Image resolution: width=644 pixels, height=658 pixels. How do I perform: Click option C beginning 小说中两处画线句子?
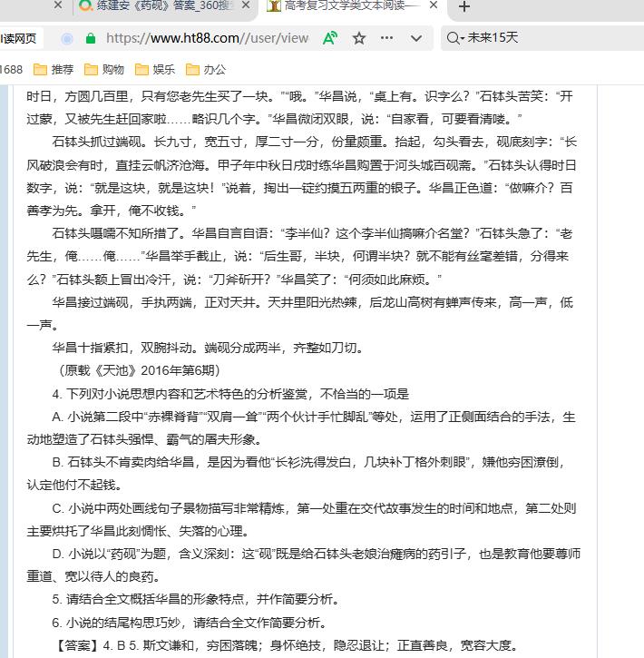(x=301, y=519)
